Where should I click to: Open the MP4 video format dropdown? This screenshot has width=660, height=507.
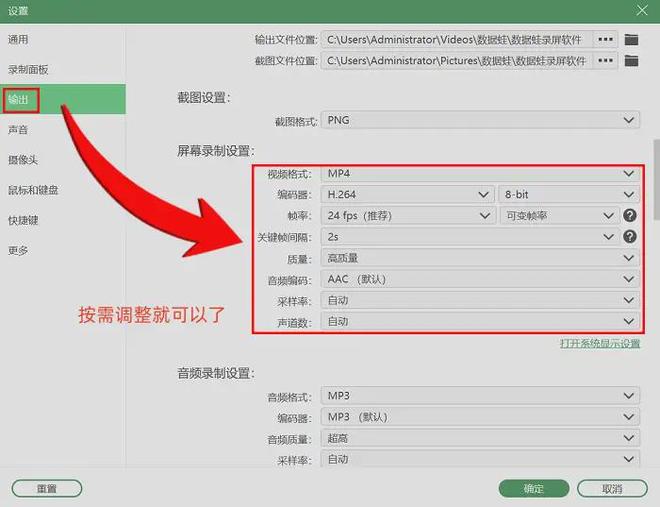[x=480, y=173]
